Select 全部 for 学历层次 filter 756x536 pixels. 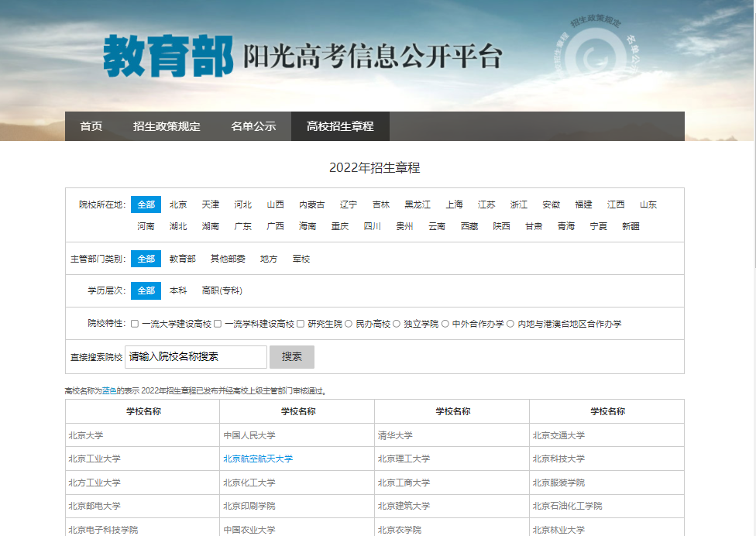[146, 290]
